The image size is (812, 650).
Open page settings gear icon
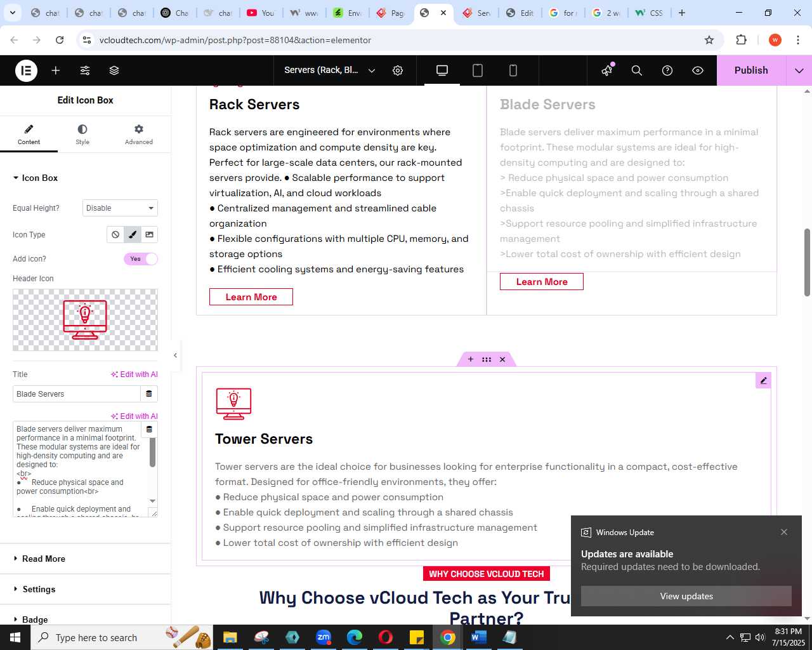tap(398, 70)
